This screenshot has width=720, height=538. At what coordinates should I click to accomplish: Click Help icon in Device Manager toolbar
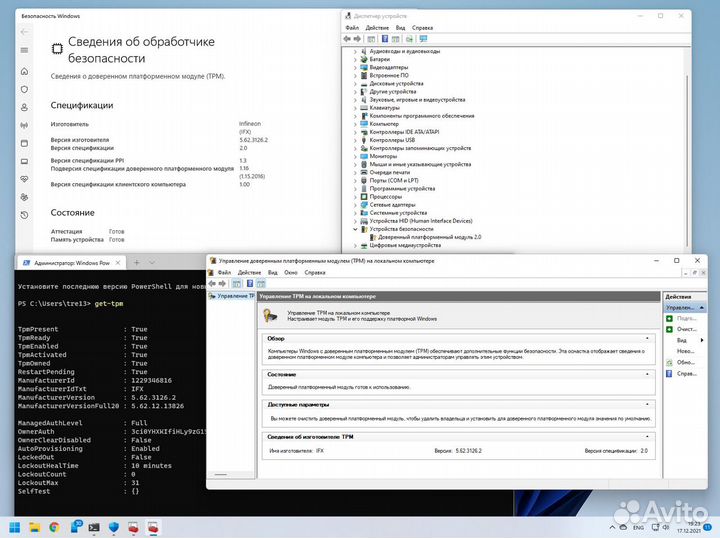tap(385, 39)
